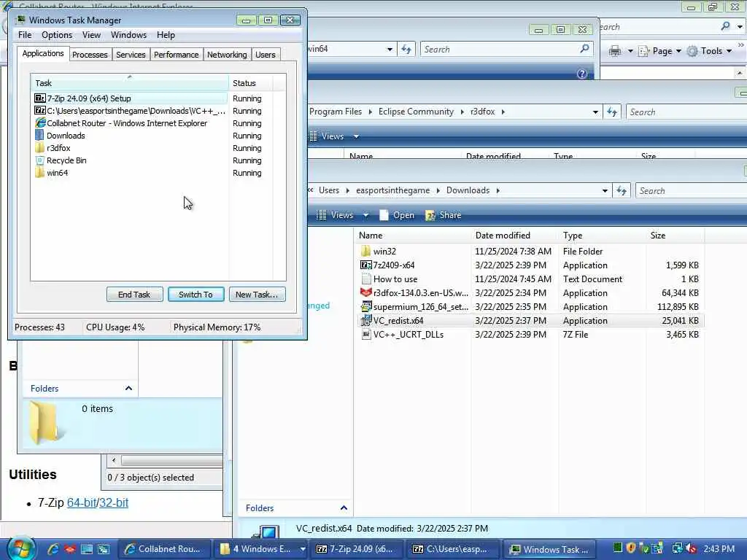Launch Internet Explorer from Quick Launch
The height and width of the screenshot is (560, 747).
[x=53, y=549]
